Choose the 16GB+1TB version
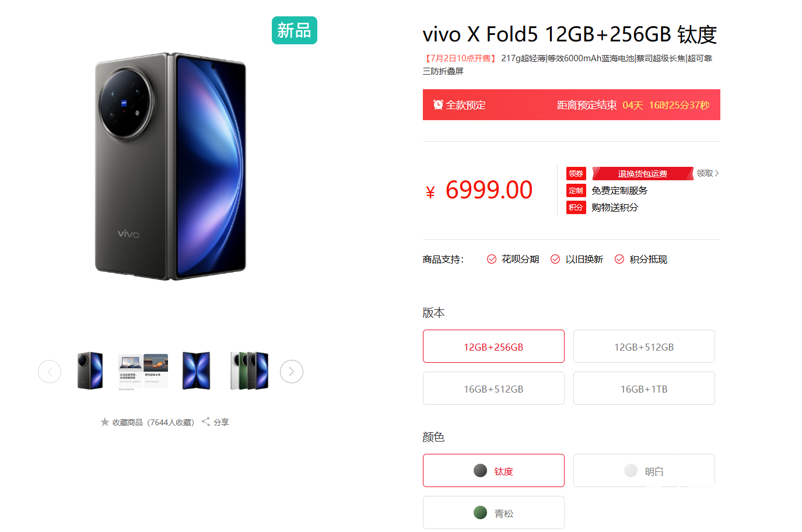This screenshot has height=532, width=802. pos(644,388)
